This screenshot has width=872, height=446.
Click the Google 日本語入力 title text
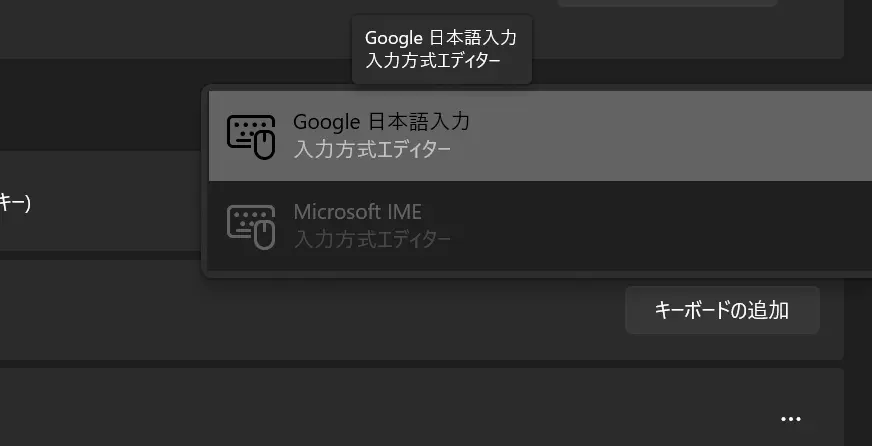point(382,121)
